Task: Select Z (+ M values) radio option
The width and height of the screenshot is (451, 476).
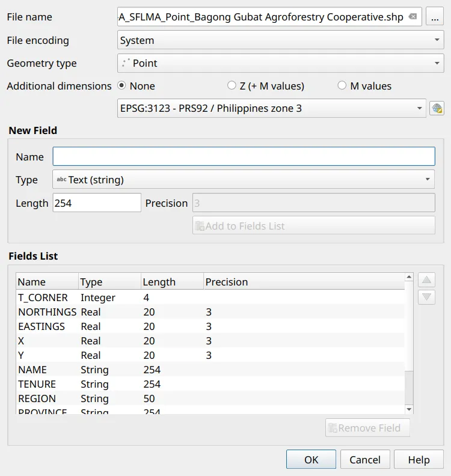Action: pyautogui.click(x=232, y=85)
